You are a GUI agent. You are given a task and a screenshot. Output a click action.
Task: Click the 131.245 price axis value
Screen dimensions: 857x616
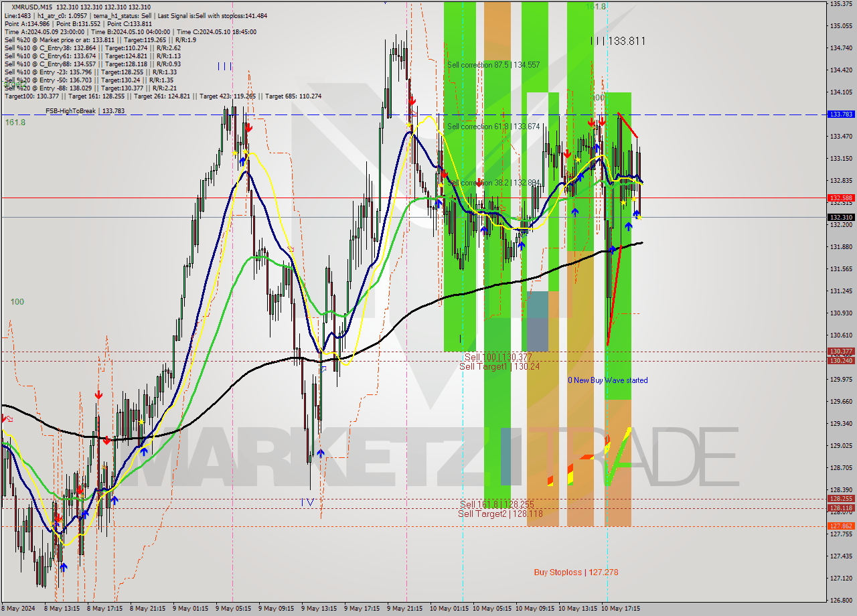[x=841, y=291]
